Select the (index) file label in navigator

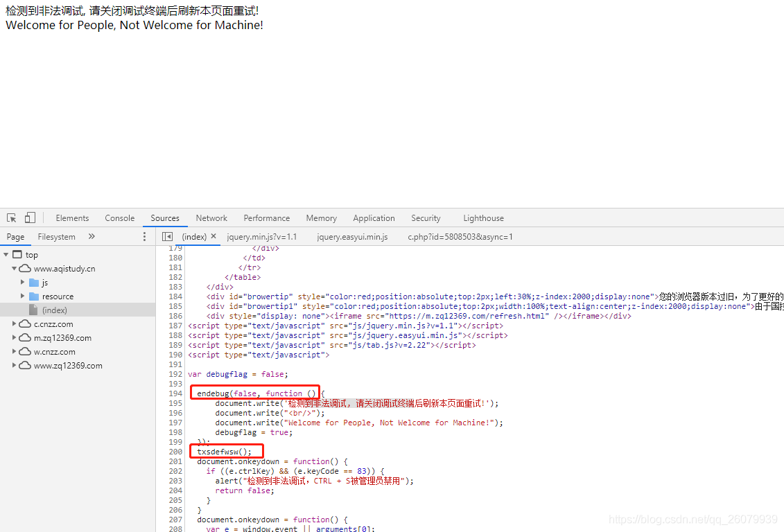click(55, 310)
